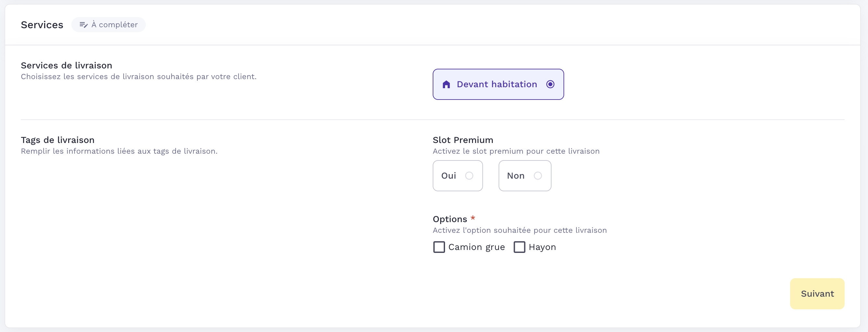
Task: Click the À compléter status badge text
Action: [115, 25]
